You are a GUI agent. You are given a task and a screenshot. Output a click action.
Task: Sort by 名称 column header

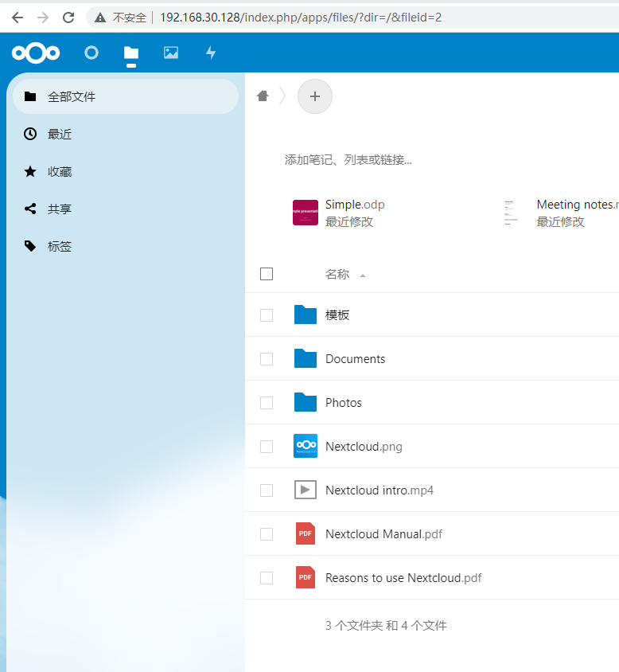[x=337, y=274]
